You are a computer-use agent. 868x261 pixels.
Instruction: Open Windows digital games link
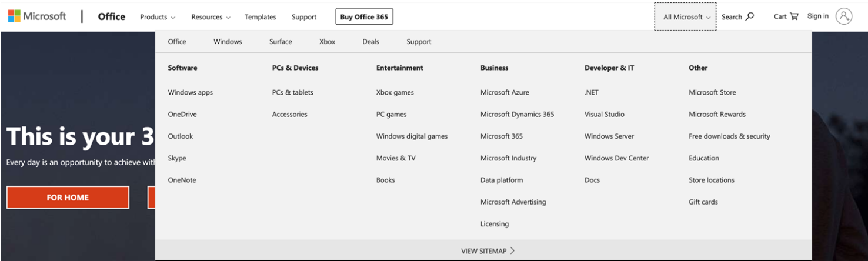point(412,136)
